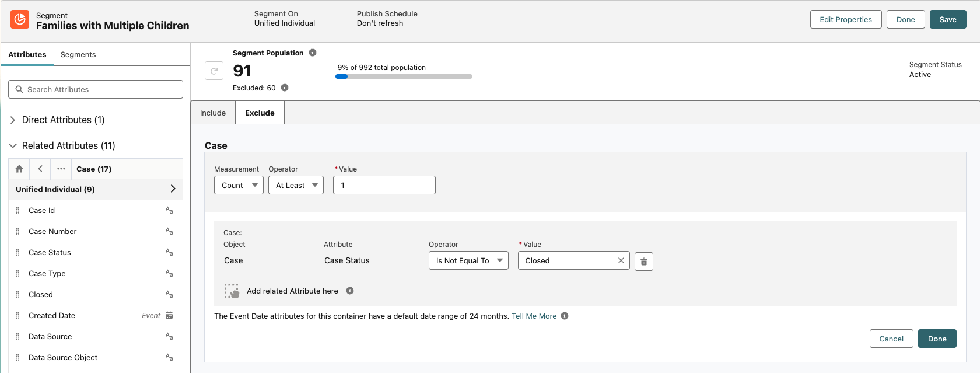Open the Count measurement dropdown
This screenshot has height=373, width=980.
coord(239,185)
